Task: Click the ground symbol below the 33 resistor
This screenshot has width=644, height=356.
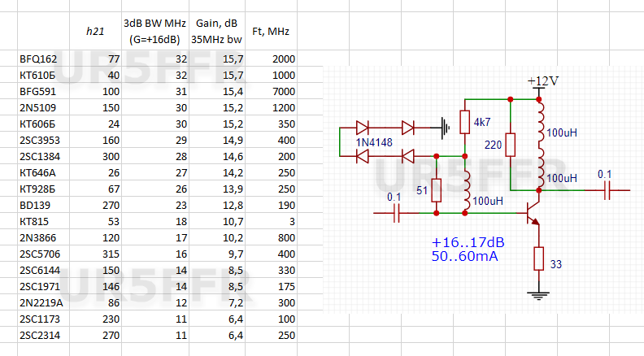Action: pos(538,296)
